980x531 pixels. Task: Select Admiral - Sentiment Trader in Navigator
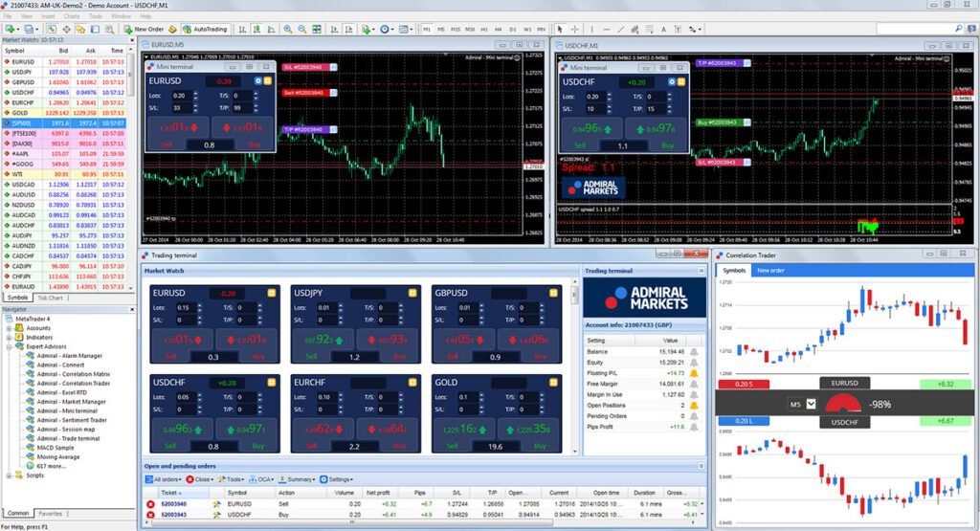[71, 420]
